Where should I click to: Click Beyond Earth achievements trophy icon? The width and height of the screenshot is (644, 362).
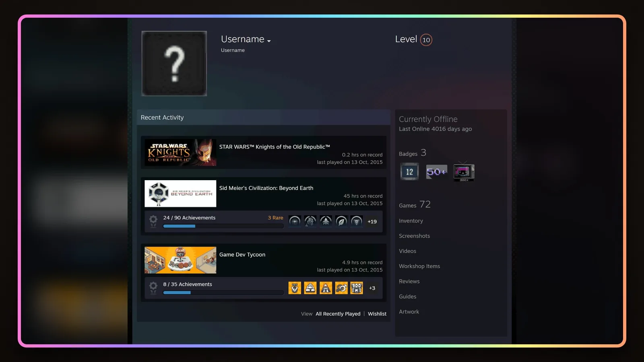coord(153,221)
